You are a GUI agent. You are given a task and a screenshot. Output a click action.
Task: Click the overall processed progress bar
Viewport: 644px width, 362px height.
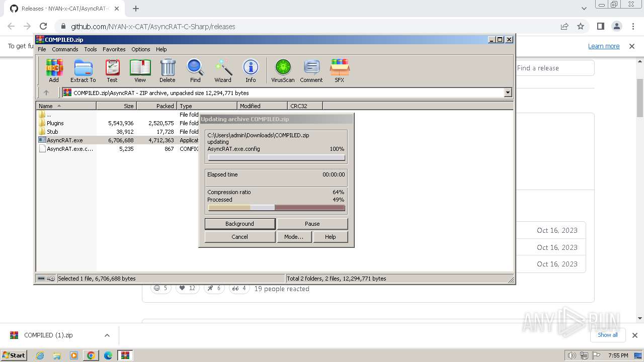[x=276, y=208]
